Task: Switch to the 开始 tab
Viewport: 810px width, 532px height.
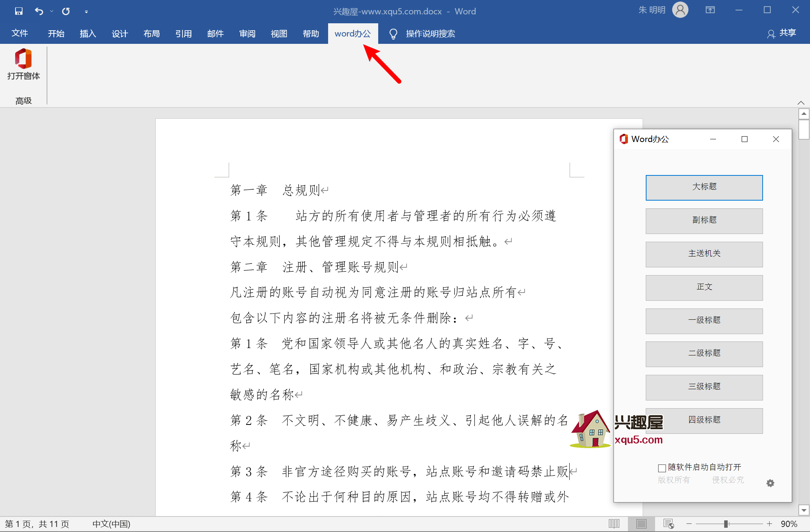Action: 56,34
